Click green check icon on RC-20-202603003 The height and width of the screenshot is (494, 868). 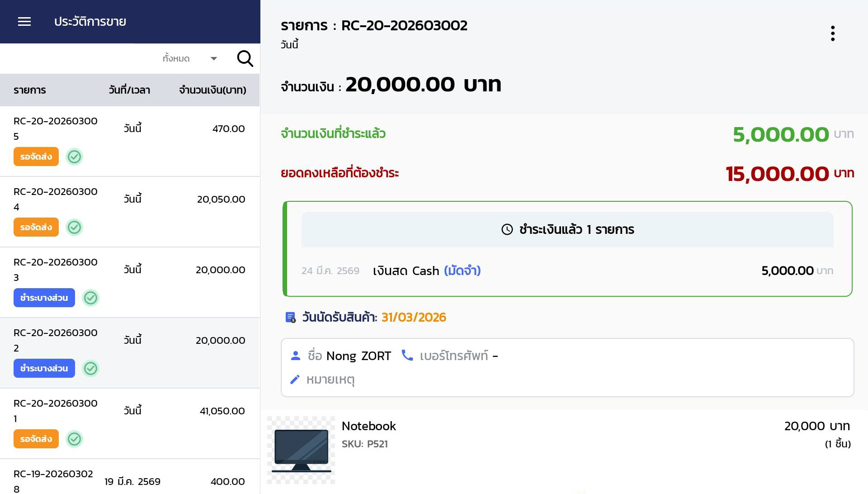pos(90,298)
